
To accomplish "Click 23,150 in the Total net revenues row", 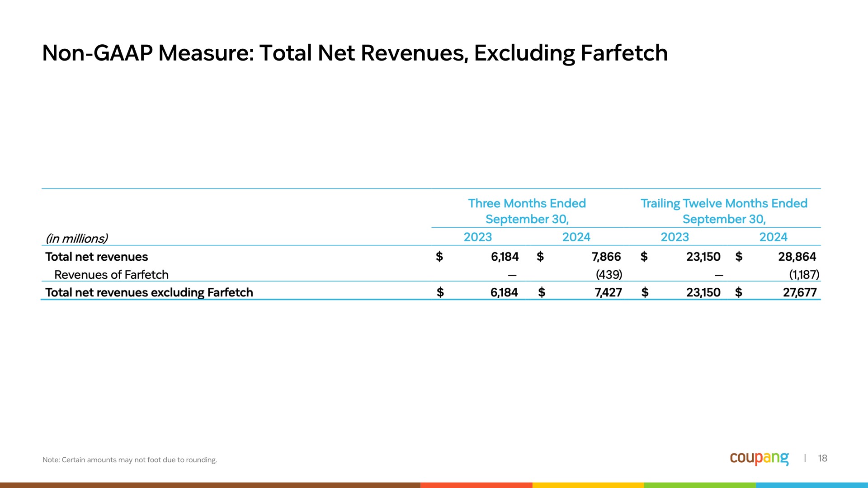I will (703, 257).
